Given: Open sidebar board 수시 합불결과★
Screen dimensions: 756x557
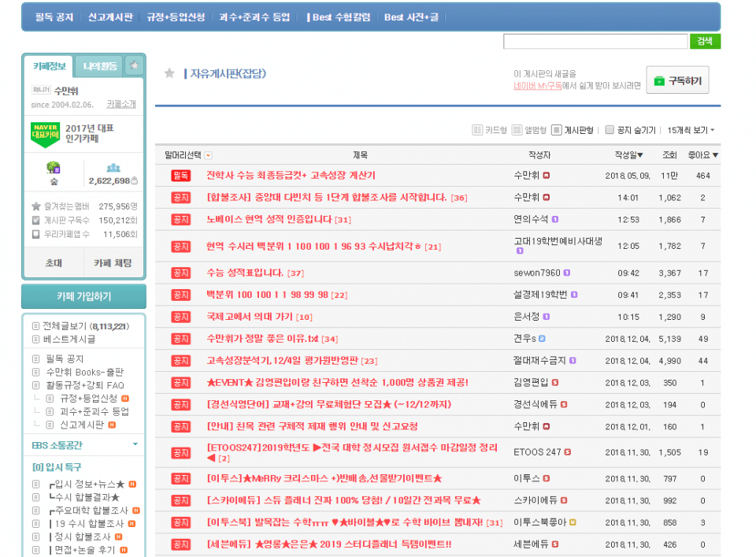Looking at the screenshot, I should pos(84,496).
